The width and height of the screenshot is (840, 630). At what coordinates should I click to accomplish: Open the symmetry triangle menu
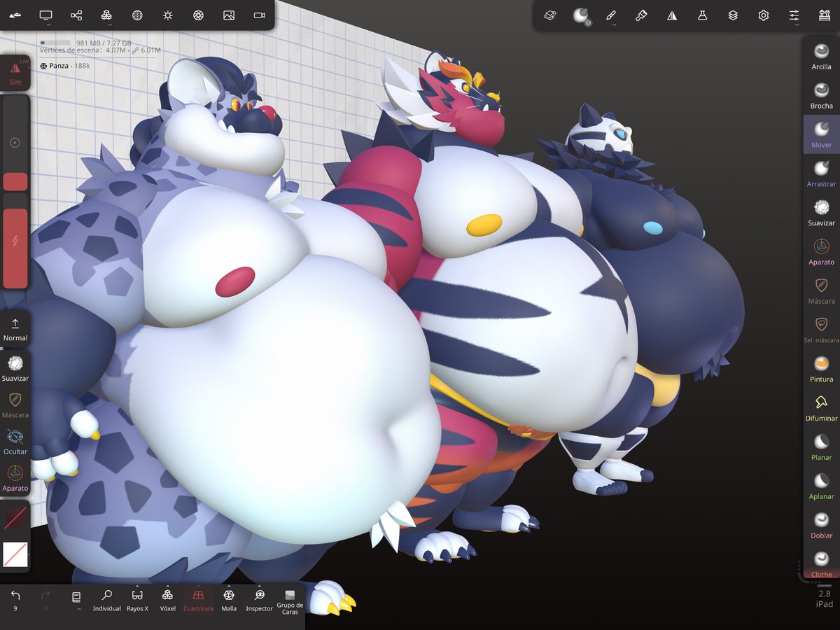tap(672, 15)
